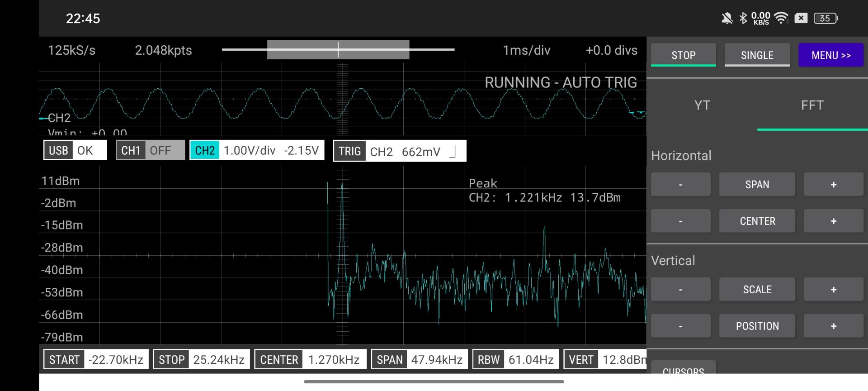
Task: Decrease the Vertical SCALE with minus
Action: coord(680,289)
